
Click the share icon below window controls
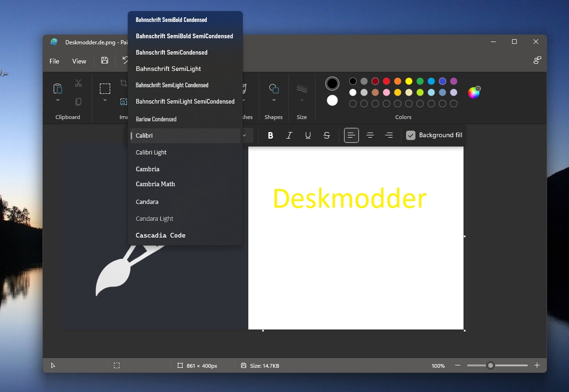[537, 60]
